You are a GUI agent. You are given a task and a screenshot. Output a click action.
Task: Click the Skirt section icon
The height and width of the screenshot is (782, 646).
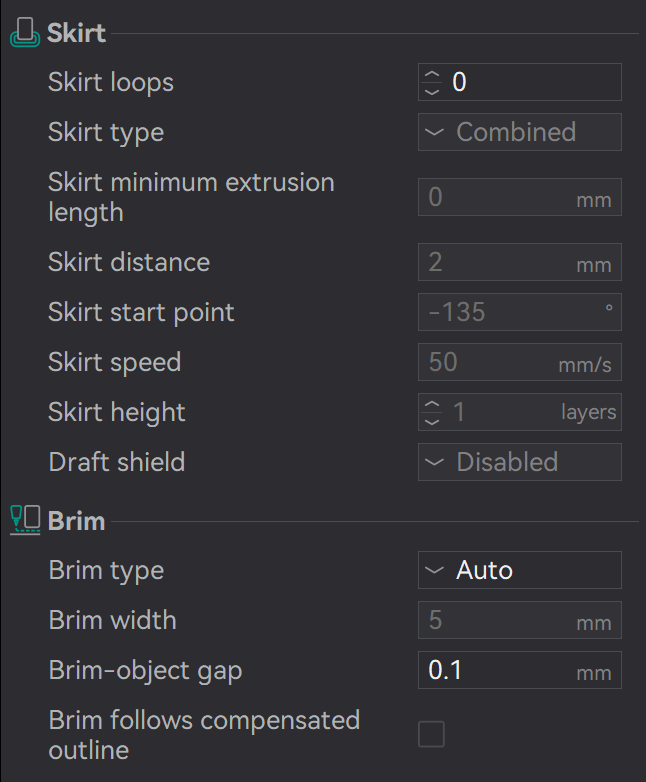[x=25, y=33]
